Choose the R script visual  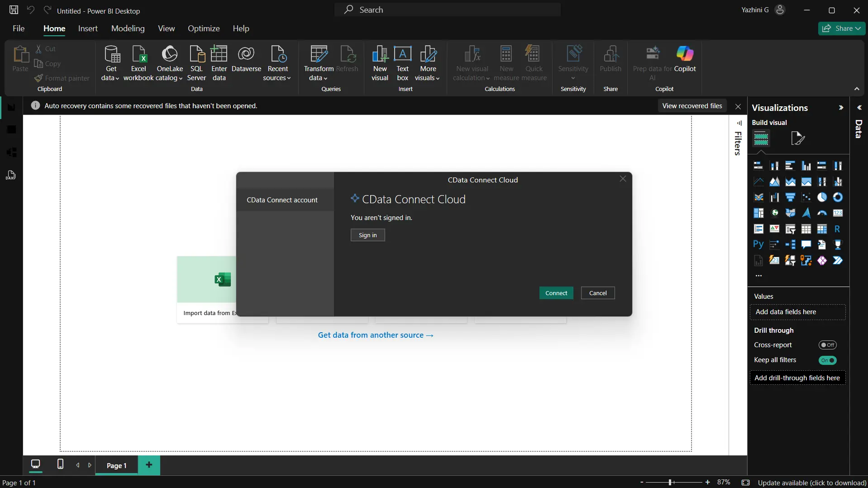pyautogui.click(x=837, y=229)
